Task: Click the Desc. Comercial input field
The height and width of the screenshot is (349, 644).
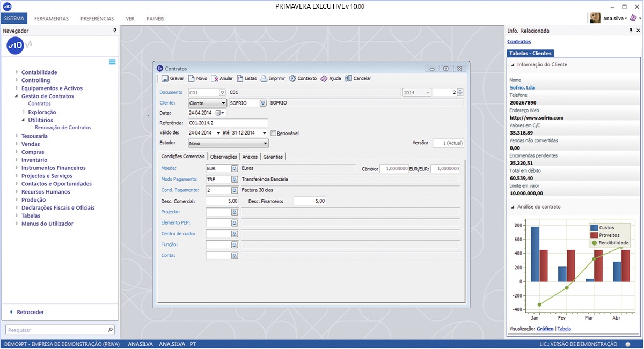Action: 222,201
